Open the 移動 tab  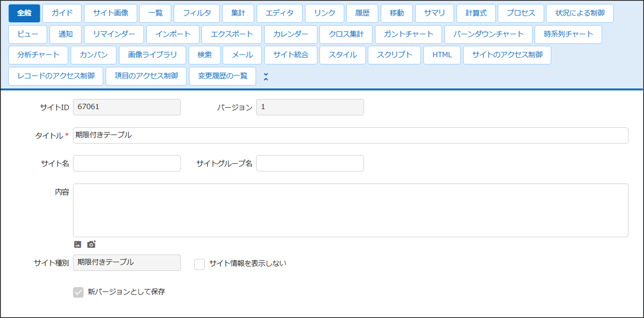(x=397, y=13)
